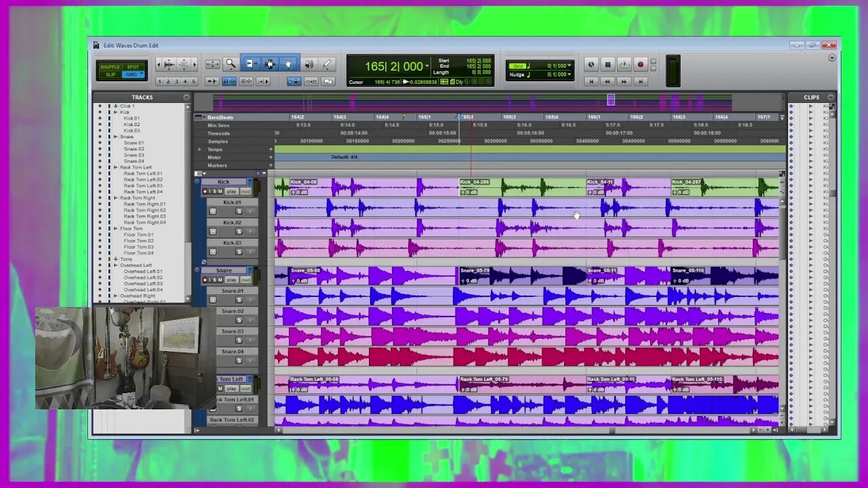The width and height of the screenshot is (868, 488).
Task: Recall zoom preset 3
Action: pos(177,81)
